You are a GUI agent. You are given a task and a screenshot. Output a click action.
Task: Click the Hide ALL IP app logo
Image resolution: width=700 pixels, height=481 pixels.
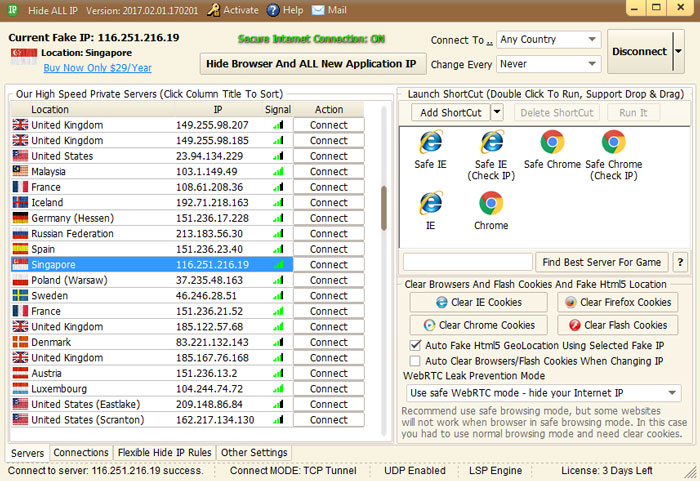click(x=12, y=10)
